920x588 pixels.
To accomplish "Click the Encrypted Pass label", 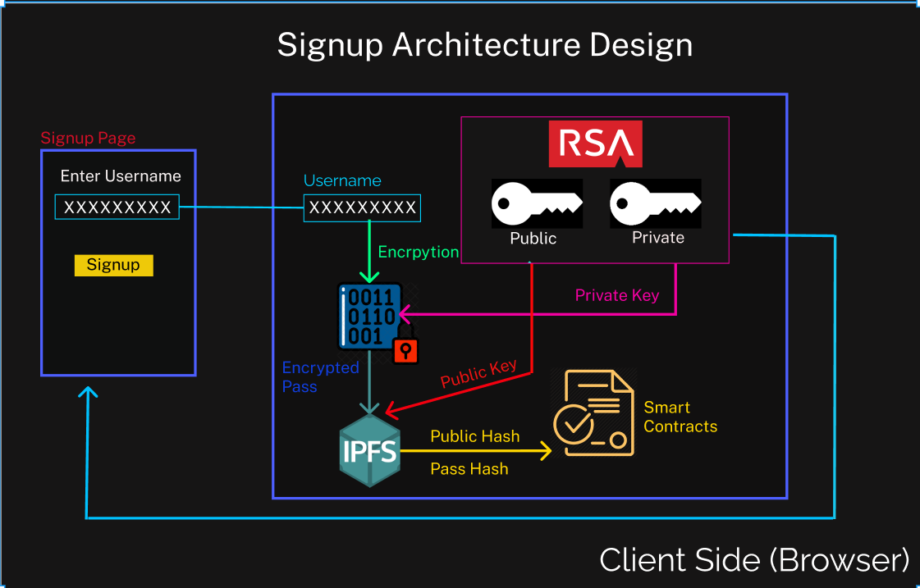I will [320, 377].
